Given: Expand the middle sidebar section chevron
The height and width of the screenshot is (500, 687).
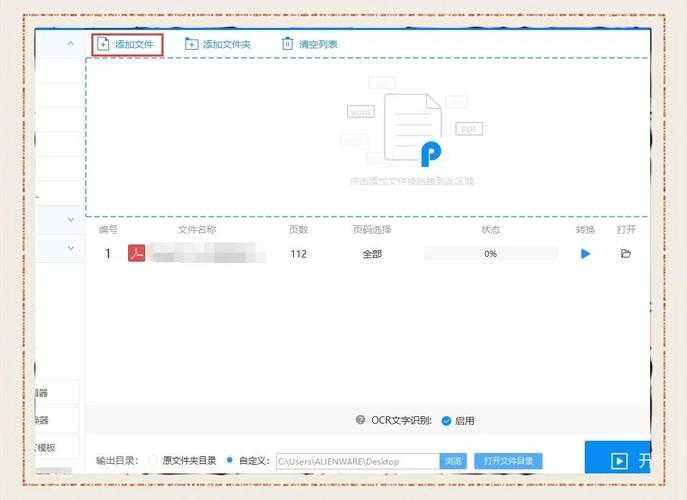Looking at the screenshot, I should click(70, 219).
